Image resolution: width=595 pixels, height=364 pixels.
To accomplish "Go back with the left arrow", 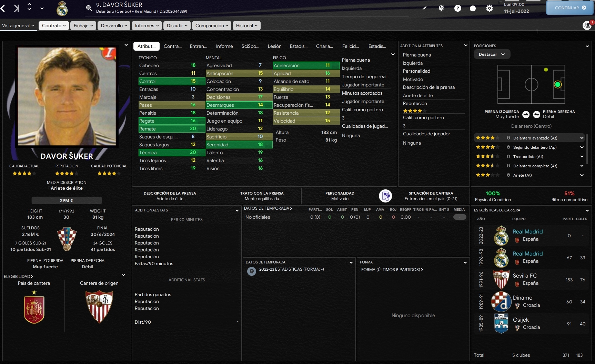I will [x=3, y=8].
